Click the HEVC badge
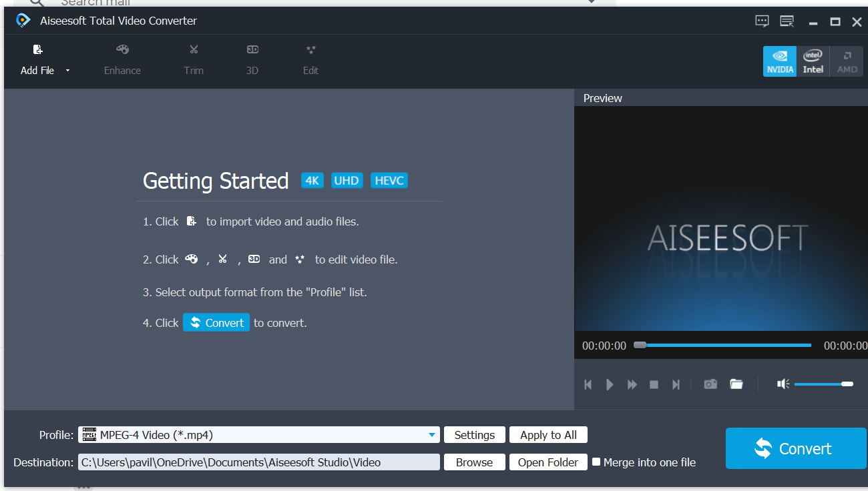This screenshot has width=868, height=491. click(389, 181)
